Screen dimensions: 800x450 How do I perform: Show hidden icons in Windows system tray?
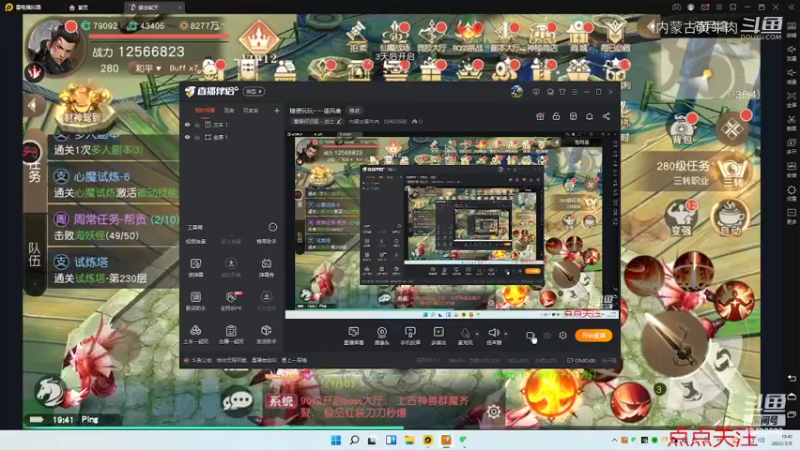tap(614, 440)
